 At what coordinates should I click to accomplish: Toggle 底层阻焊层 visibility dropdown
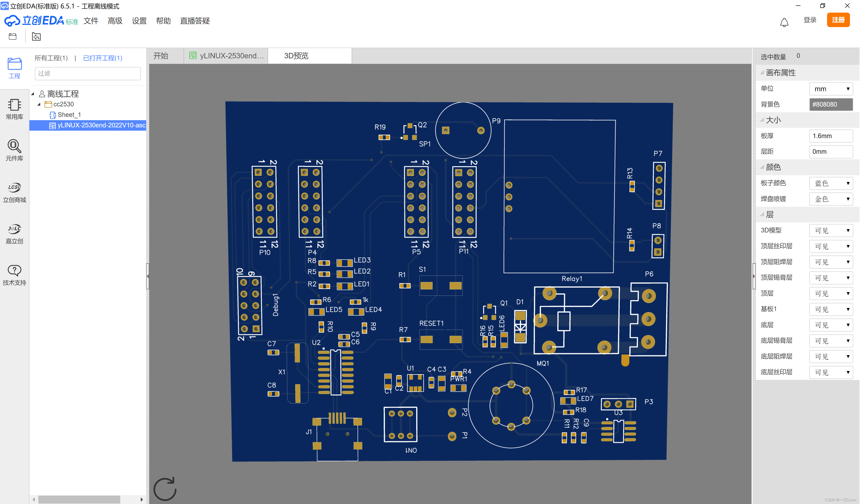[x=831, y=357]
